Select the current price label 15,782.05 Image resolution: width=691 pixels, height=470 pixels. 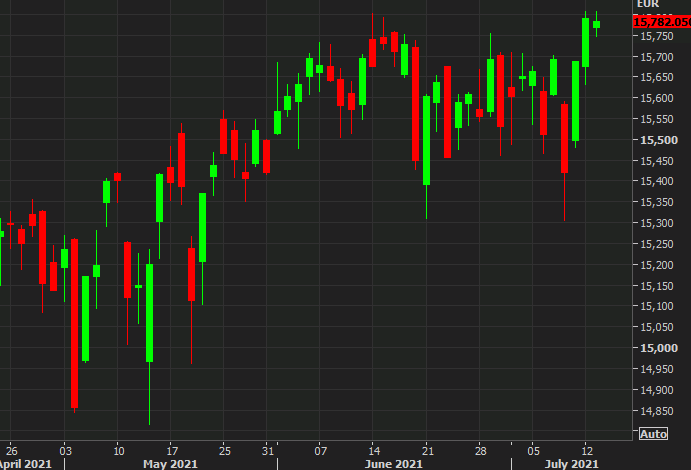tap(662, 22)
